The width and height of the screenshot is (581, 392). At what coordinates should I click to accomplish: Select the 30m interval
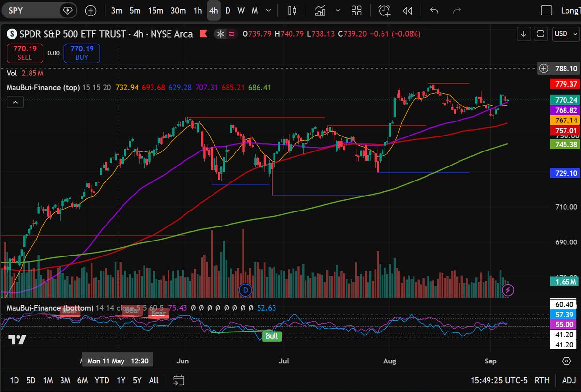(x=178, y=10)
